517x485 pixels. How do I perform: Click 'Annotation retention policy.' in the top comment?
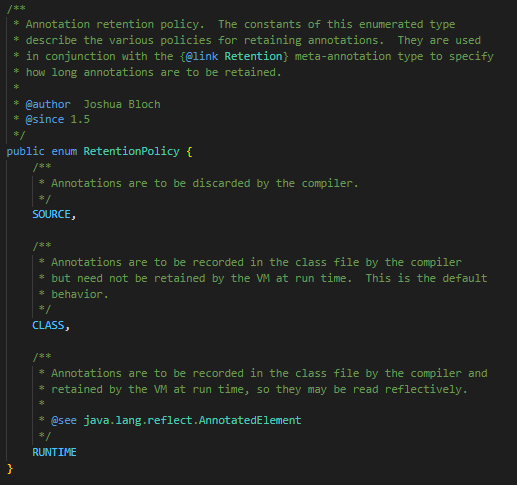115,24
